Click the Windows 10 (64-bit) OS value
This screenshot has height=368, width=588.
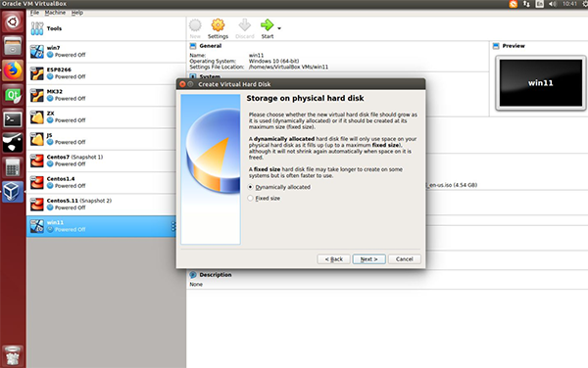tap(273, 61)
